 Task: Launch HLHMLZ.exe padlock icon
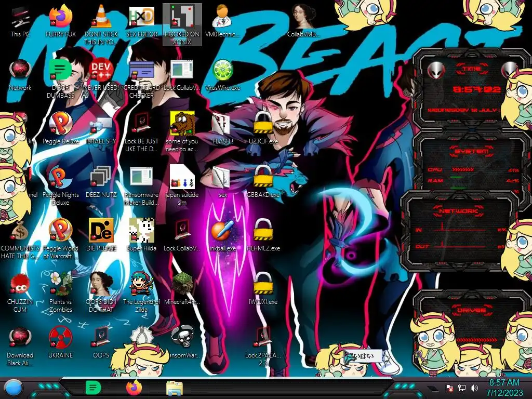(x=263, y=235)
